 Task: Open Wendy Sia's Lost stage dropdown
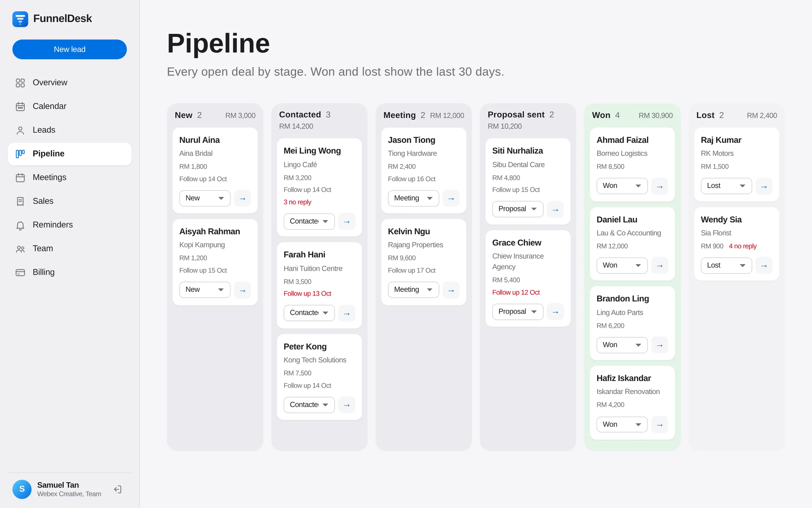pos(726,266)
